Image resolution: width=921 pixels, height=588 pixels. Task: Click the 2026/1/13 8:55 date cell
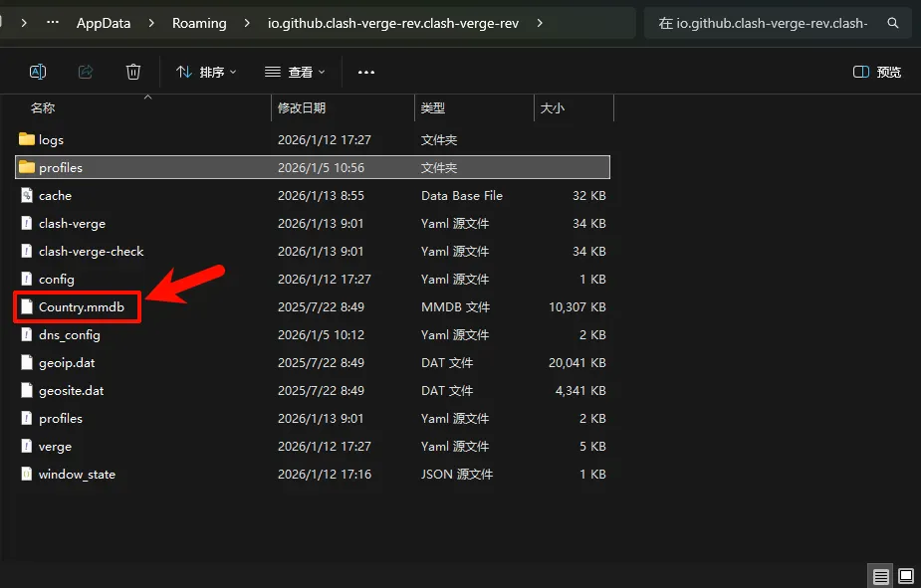[321, 195]
